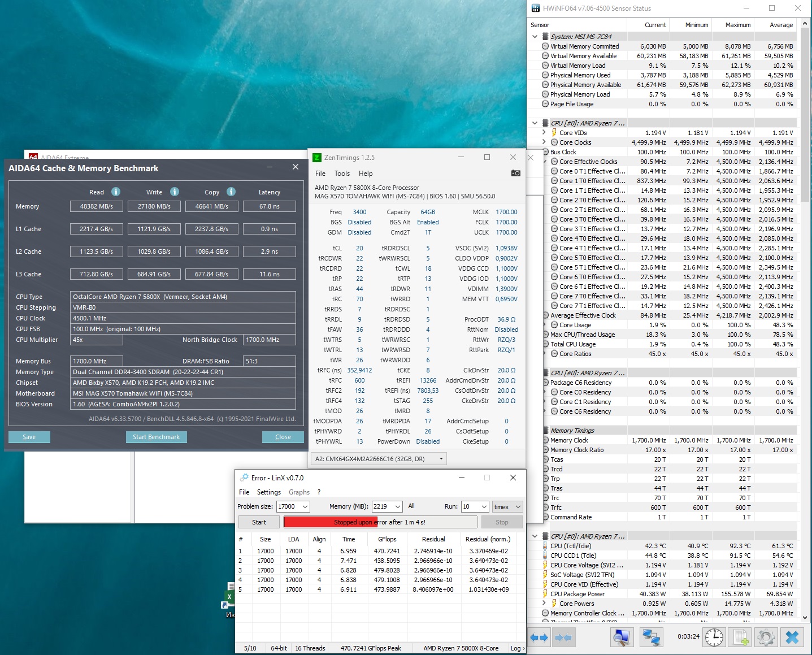Click the Maximum column header in HWiNFO
The width and height of the screenshot is (812, 655).
coord(733,25)
